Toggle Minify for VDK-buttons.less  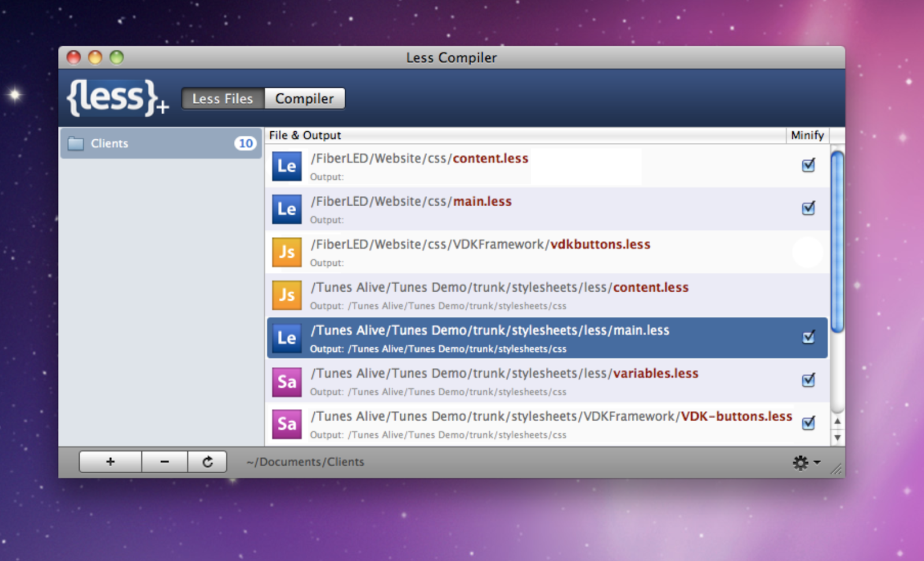808,423
